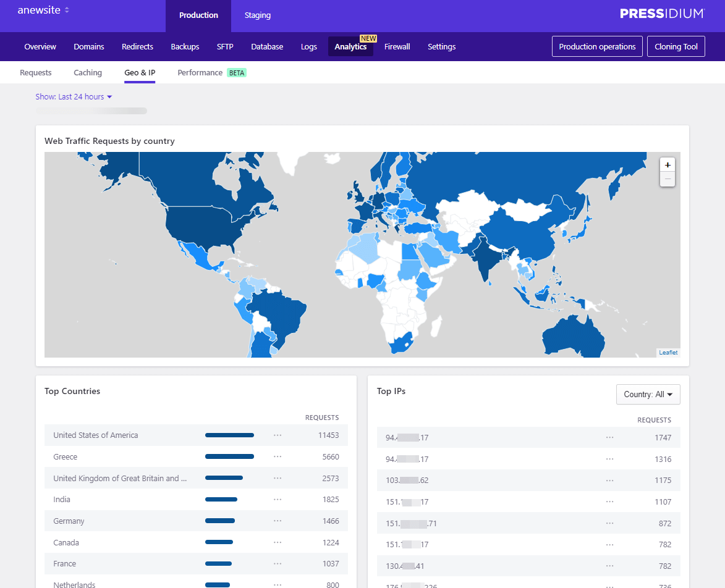Screen dimensions: 725x588
Task: Open the Country: All filter dropdown
Action: (648, 395)
